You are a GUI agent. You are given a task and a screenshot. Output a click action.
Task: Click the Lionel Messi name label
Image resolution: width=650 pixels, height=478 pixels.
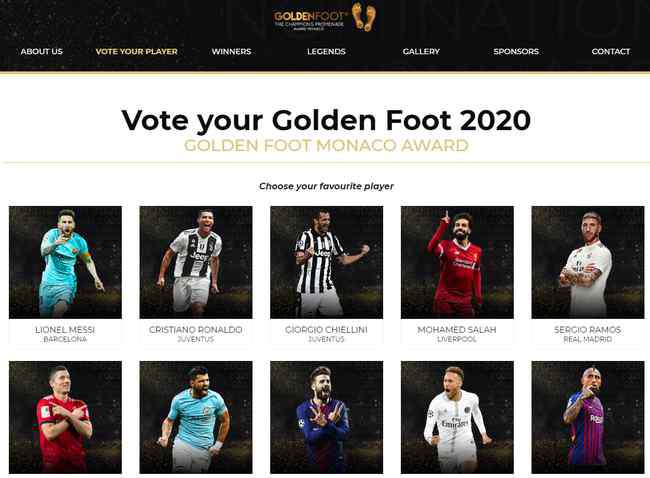tap(65, 330)
